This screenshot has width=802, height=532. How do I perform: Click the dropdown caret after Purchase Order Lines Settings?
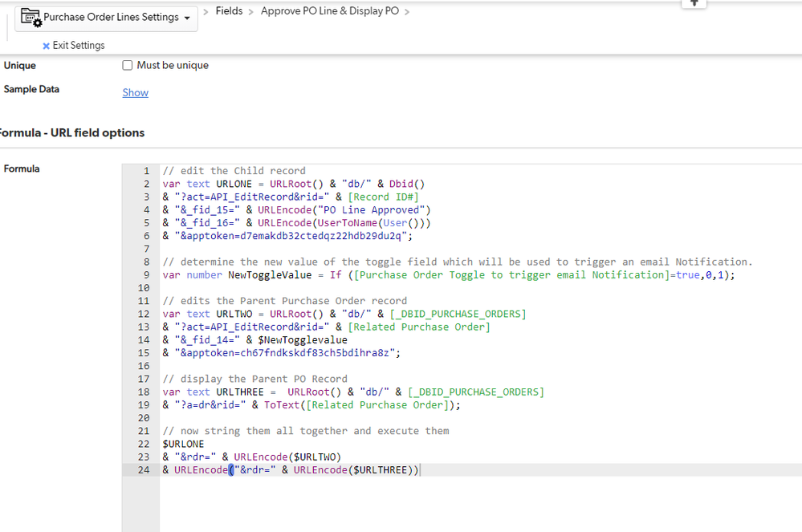pos(187,18)
